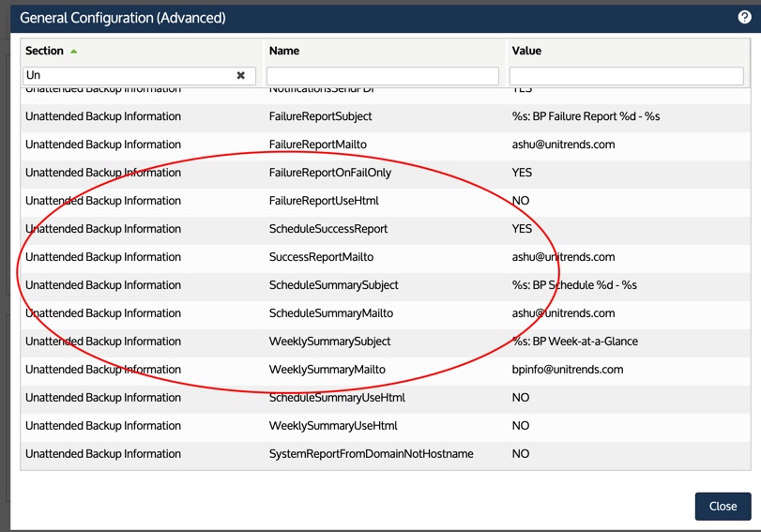This screenshot has height=532, width=761.
Task: Select the FailureReportSubject row
Action: [x=320, y=116]
